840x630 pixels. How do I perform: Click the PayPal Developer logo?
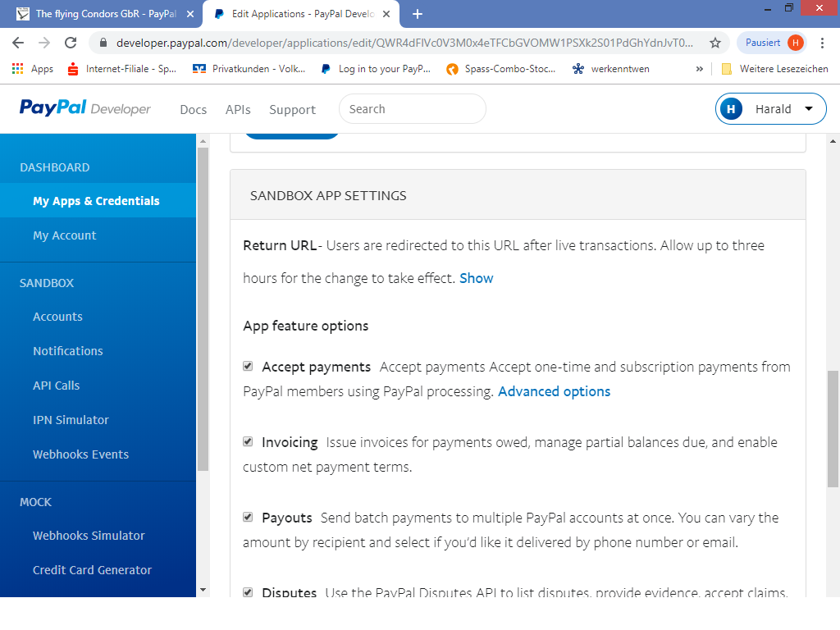click(85, 108)
